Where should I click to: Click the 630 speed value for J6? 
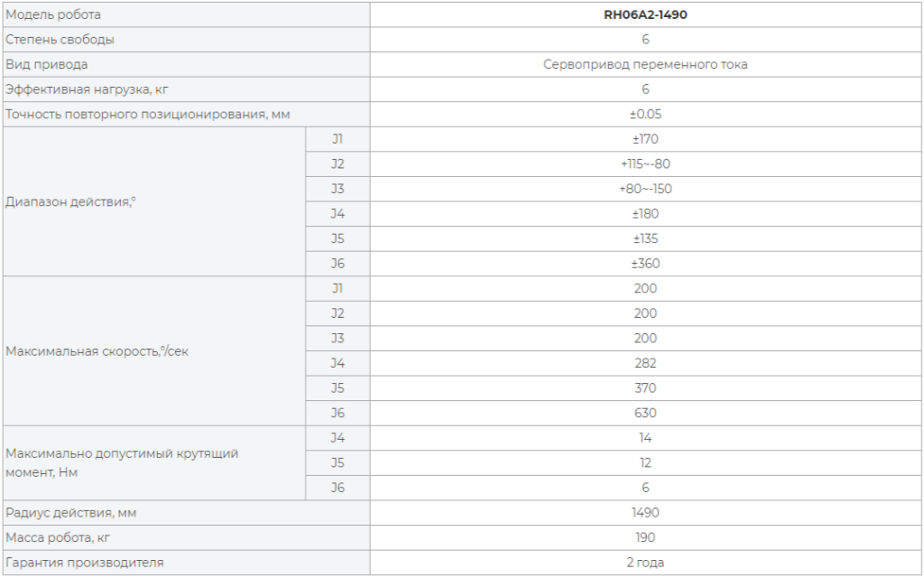pyautogui.click(x=645, y=413)
